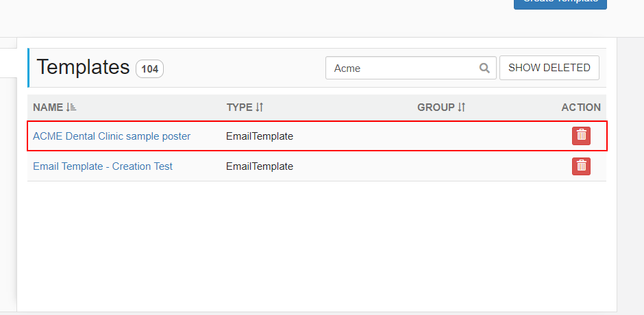
Task: Sort templates by Group column
Action: tap(441, 108)
